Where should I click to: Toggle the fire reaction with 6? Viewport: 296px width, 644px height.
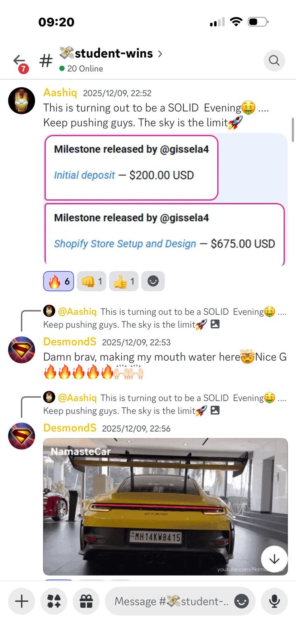(59, 281)
